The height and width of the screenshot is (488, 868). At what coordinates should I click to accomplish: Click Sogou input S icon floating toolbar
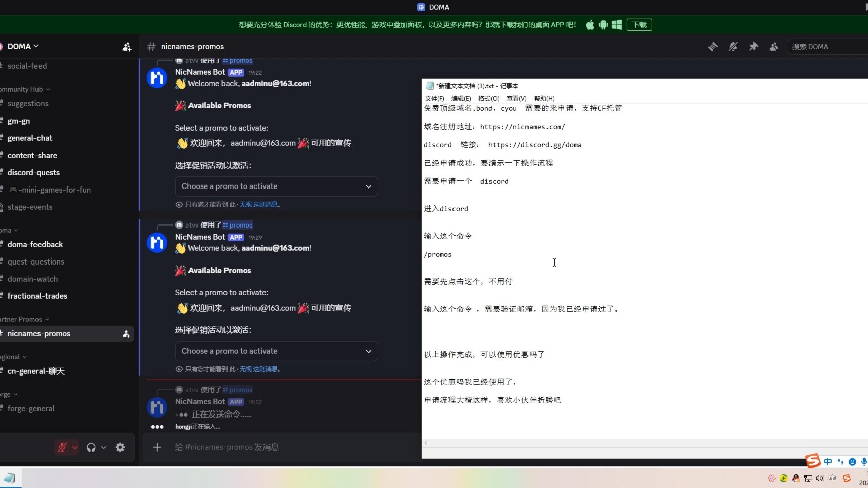coord(813,460)
